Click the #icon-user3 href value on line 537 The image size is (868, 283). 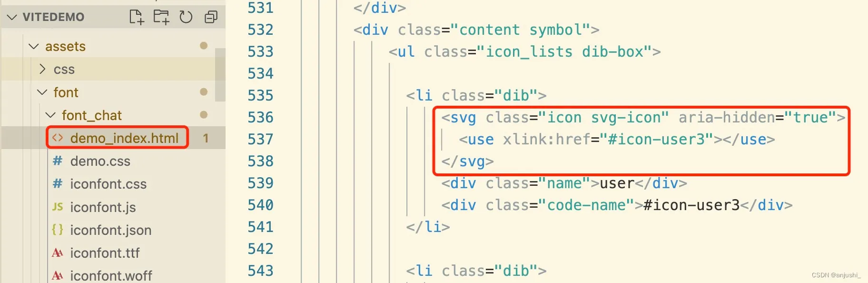coord(656,139)
